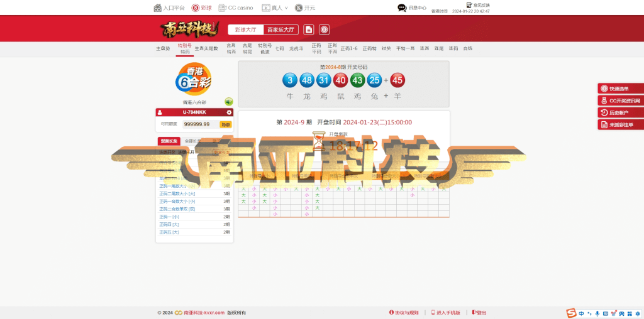Open the IME soft keyboard icon
Viewport: 644px width, 319px height.
[x=606, y=313]
